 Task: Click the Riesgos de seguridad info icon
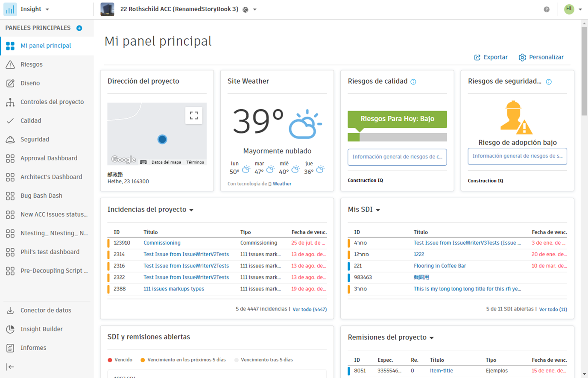[x=549, y=82]
